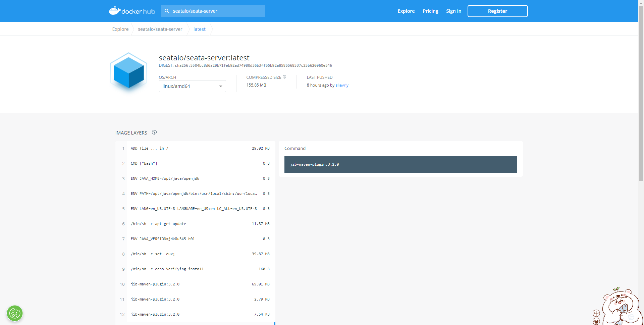Click the Image Layers help question icon
This screenshot has width=644, height=325.
click(x=154, y=132)
